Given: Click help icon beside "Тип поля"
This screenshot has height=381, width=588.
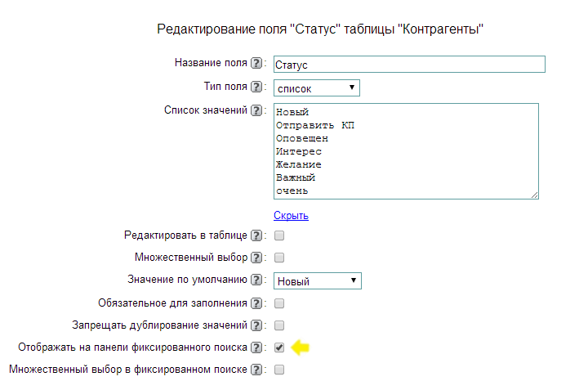Looking at the screenshot, I should 256,87.
